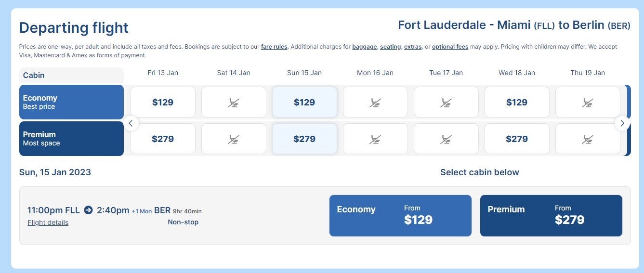
Task: Choose the $279 Premium fare on Wed 18 Jan
Action: point(517,139)
